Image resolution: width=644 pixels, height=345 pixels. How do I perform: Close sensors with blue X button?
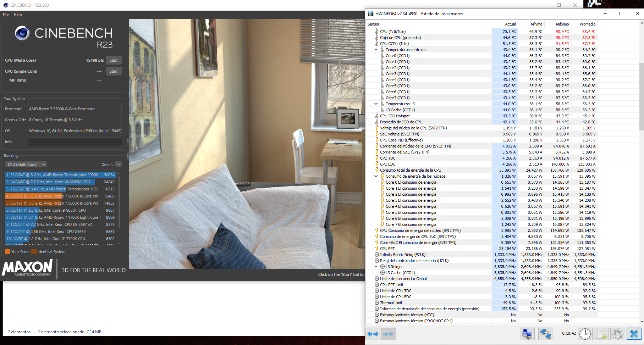point(634,334)
